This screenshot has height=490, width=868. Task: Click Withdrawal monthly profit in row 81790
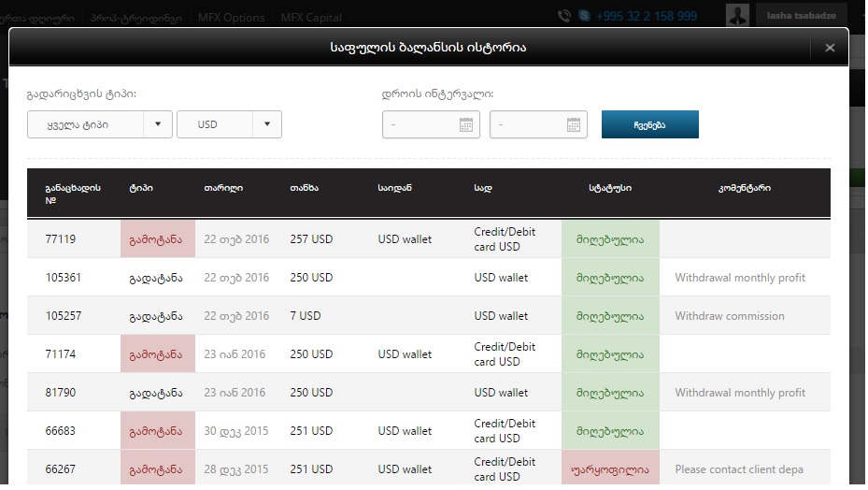pos(740,392)
